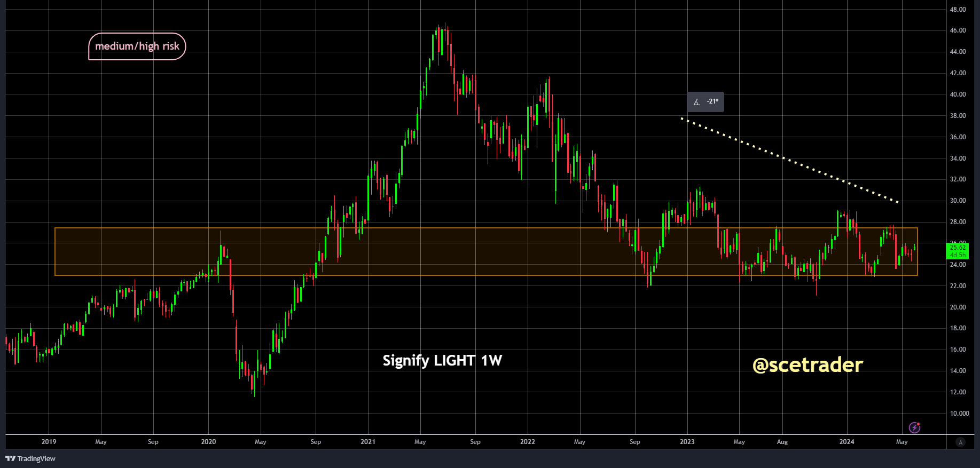Image resolution: width=980 pixels, height=468 pixels.
Task: Select the -21° angle measurement label
Action: (x=705, y=102)
